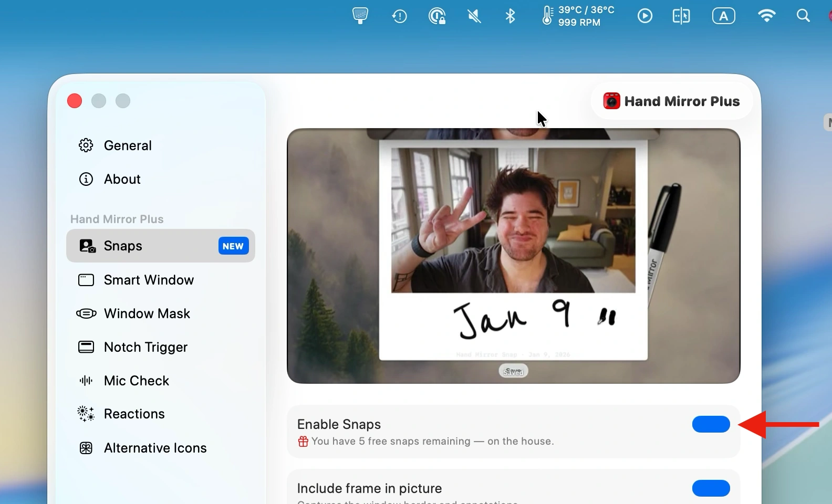This screenshot has width=832, height=504.
Task: Click the Hand Mirror Plus button
Action: [672, 101]
